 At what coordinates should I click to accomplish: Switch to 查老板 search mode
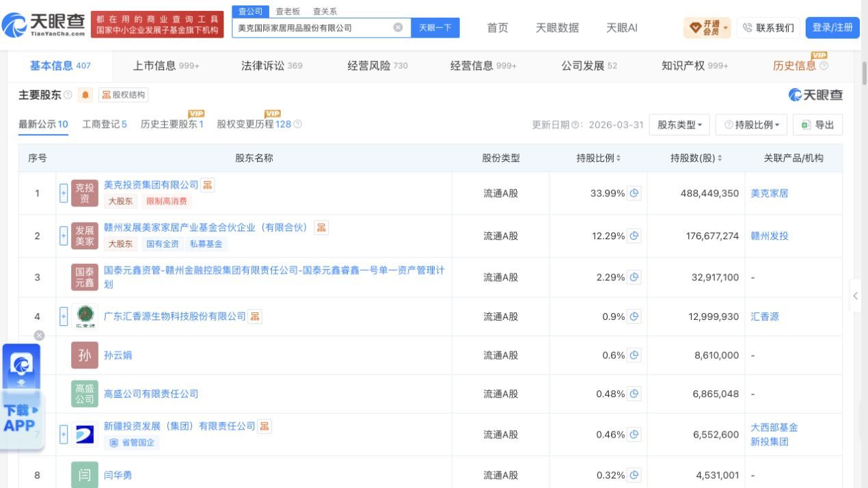coord(288,11)
